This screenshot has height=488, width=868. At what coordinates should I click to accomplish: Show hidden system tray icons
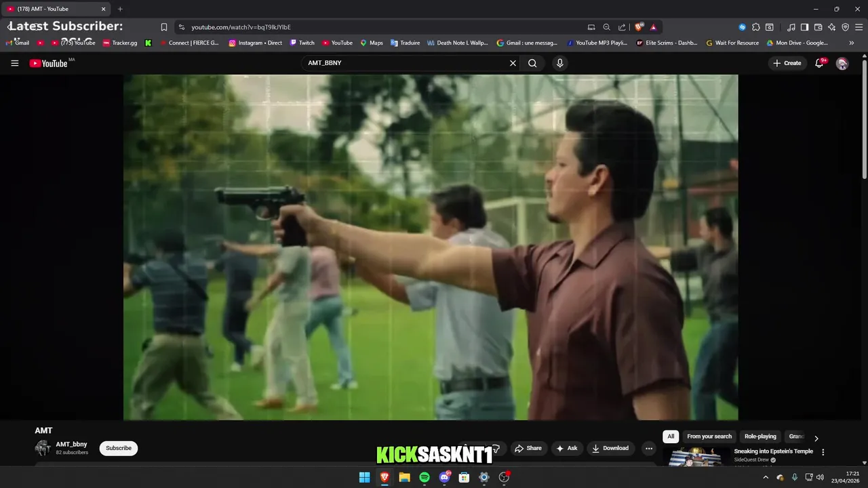pos(766,477)
